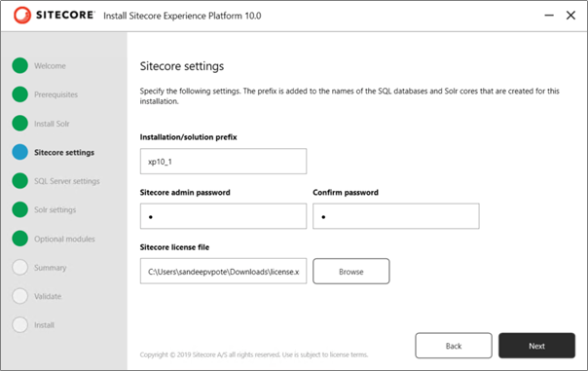The width and height of the screenshot is (588, 371).
Task: Click the empty Summary step circle
Action: pyautogui.click(x=19, y=268)
